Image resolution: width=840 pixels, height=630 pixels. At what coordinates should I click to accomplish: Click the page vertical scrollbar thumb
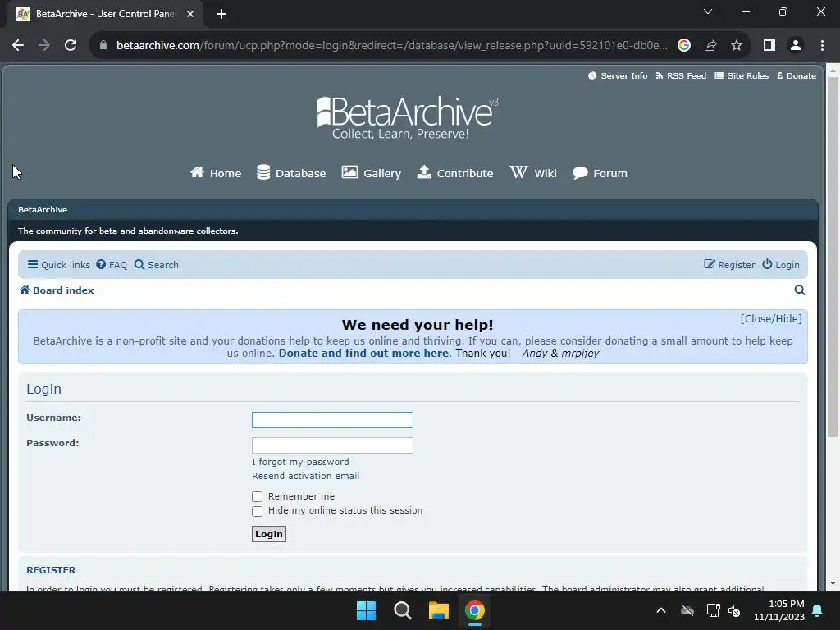(833, 257)
